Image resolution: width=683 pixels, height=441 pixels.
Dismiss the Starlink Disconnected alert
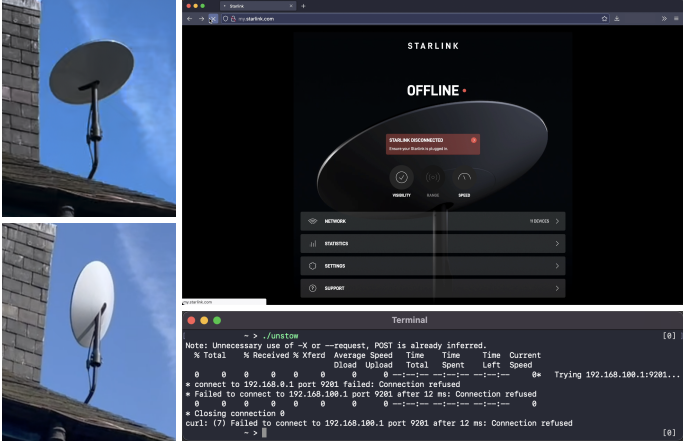(x=473, y=140)
